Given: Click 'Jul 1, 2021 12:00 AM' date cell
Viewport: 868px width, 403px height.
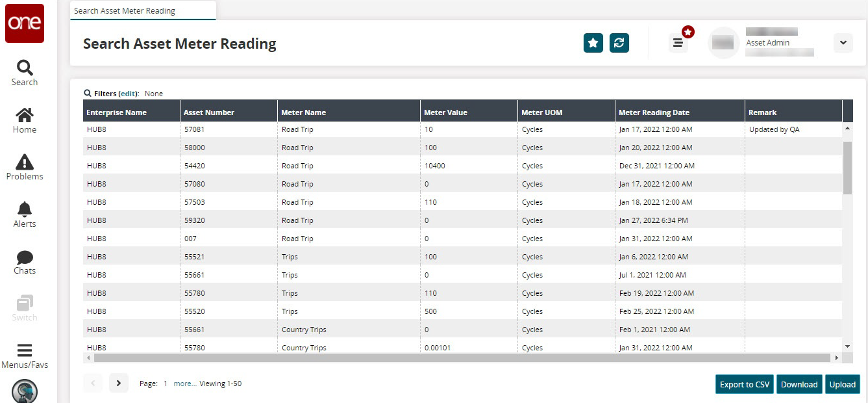Looking at the screenshot, I should coord(680,275).
